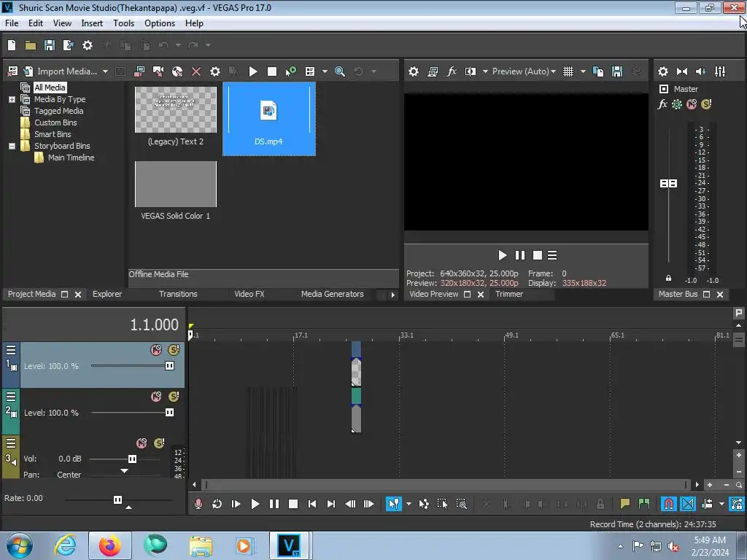Save the project with the main toolbar floppy icon
The image size is (747, 560).
[x=49, y=45]
